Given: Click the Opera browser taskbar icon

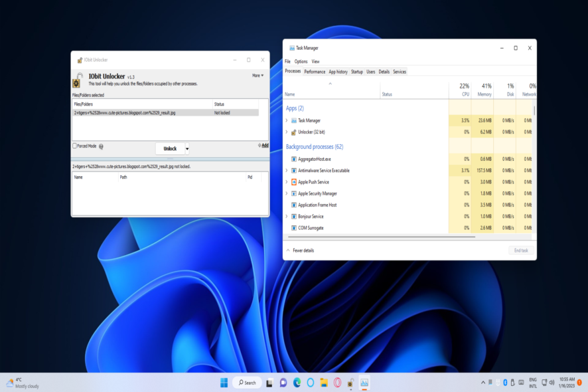Looking at the screenshot, I should tap(338, 383).
